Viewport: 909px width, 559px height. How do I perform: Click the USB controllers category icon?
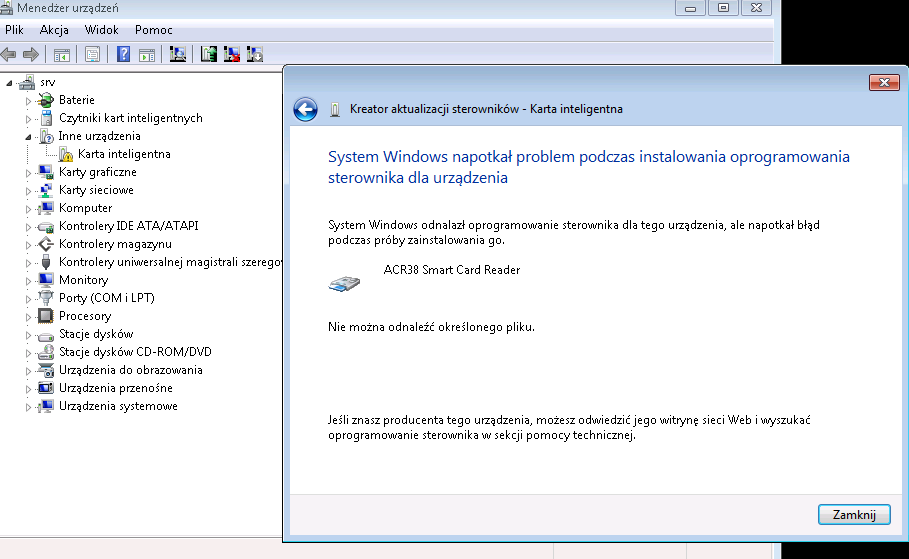46,262
